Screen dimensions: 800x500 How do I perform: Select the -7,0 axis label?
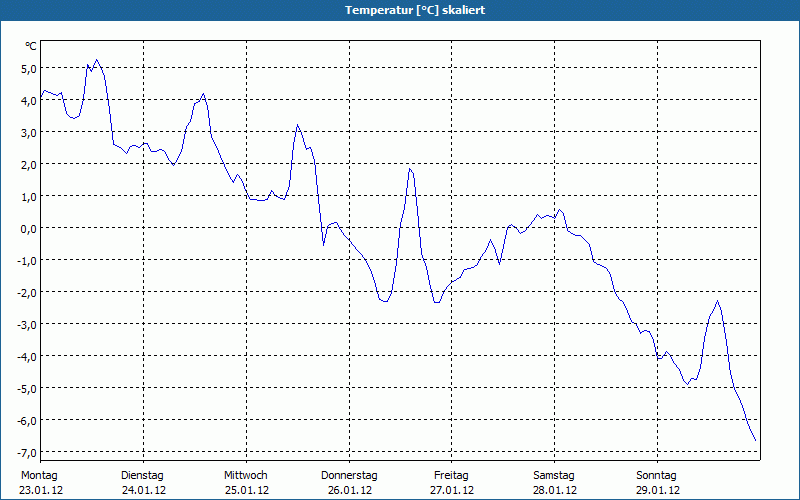[27, 452]
